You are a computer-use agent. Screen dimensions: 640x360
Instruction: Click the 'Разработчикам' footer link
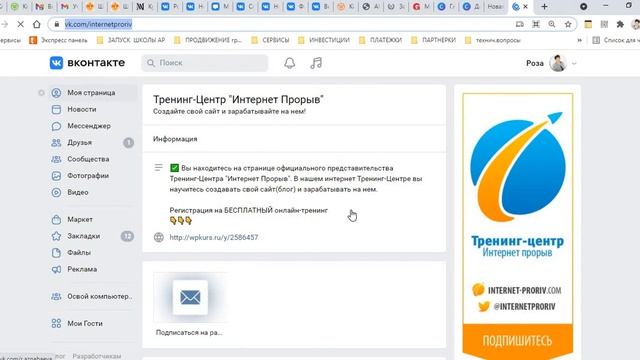click(97, 356)
